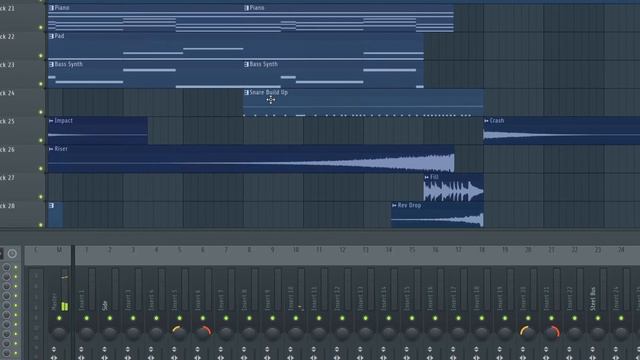Invert phase on mixer Insert 15
The height and width of the screenshot is (360, 640).
click(x=407, y=349)
